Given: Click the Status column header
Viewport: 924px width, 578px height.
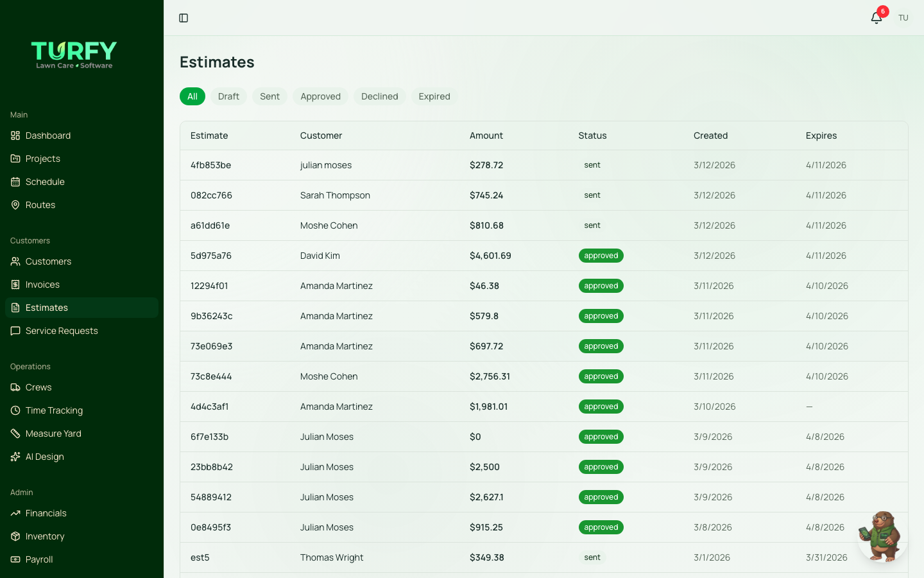Looking at the screenshot, I should (x=592, y=136).
